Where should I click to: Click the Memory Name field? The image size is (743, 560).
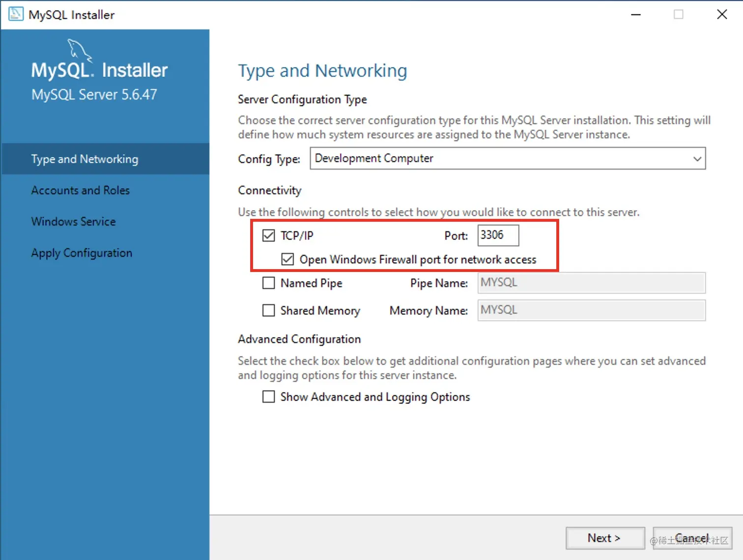(591, 310)
